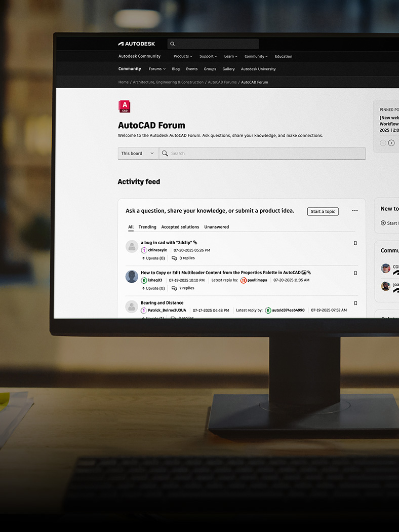Click the default avatar on the Bearing and Distance post

tap(132, 307)
